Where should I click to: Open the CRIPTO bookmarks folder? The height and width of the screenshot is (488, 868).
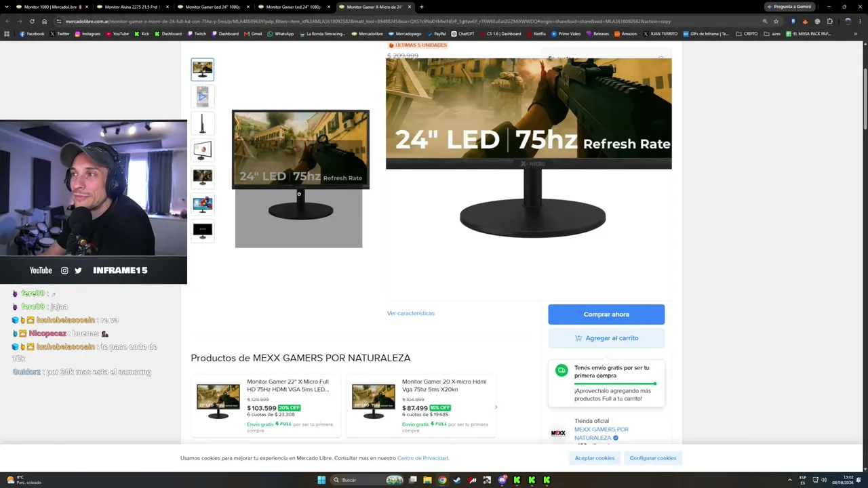coord(747,34)
